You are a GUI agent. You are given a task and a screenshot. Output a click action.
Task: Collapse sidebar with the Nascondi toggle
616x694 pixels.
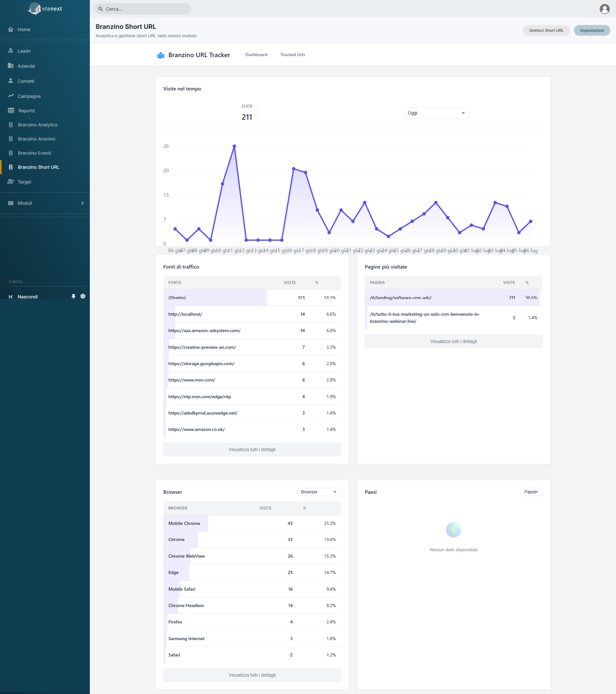[23, 297]
